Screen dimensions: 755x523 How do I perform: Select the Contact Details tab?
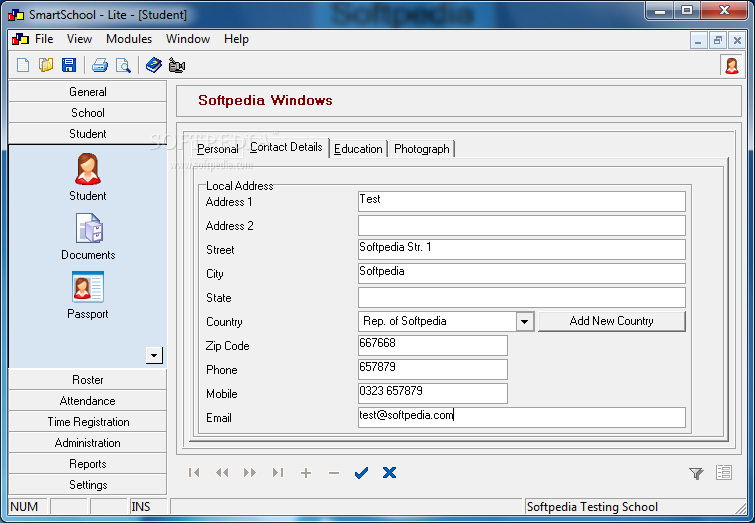pos(286,147)
